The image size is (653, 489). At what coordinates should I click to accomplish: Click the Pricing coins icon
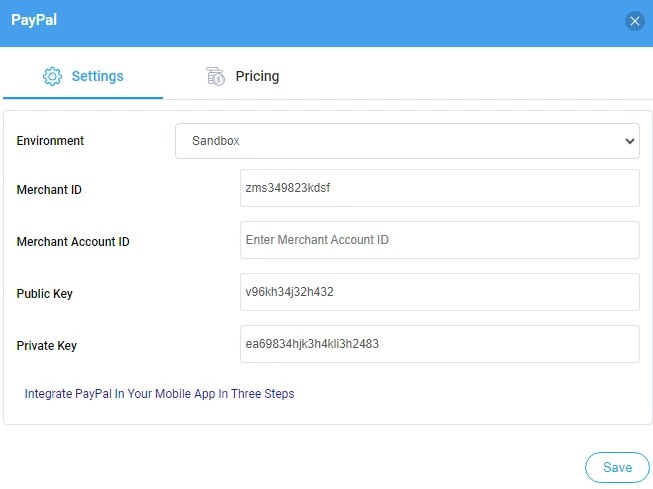coord(215,76)
